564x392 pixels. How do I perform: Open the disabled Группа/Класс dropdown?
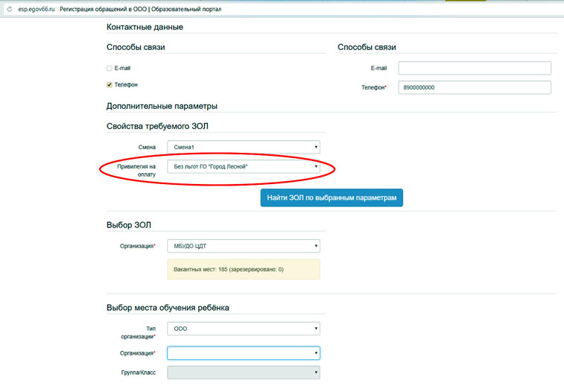click(x=244, y=373)
